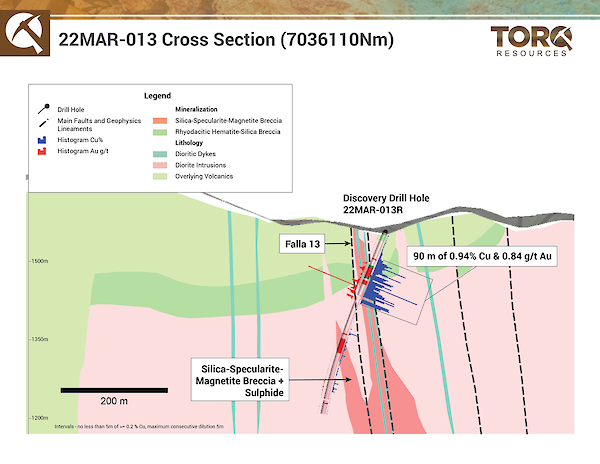This screenshot has width=600, height=464.
Task: Click the -1200m elevation label
Action: [x=42, y=418]
